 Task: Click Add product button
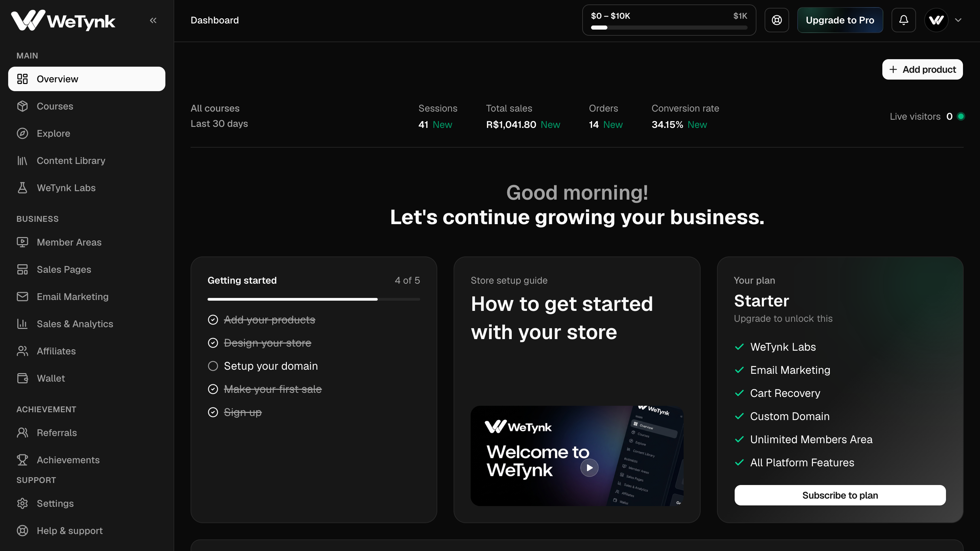[x=922, y=70]
